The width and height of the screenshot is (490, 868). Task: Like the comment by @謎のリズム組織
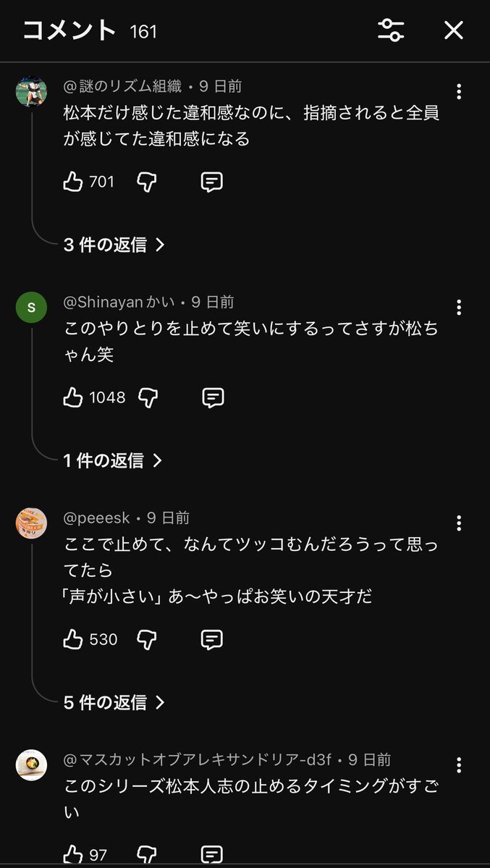[73, 182]
